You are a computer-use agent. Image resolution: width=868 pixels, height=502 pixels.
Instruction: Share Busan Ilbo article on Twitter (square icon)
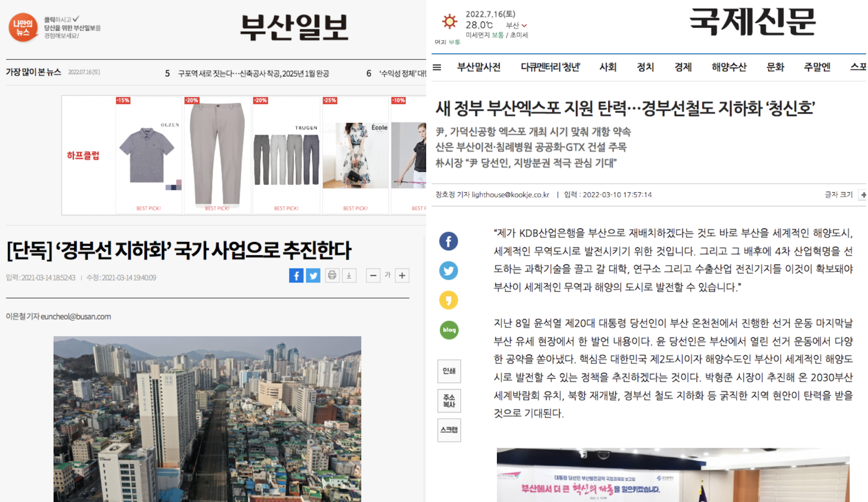(313, 276)
